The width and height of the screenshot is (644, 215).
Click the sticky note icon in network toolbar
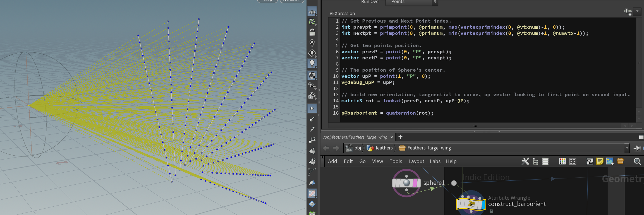coord(600,161)
